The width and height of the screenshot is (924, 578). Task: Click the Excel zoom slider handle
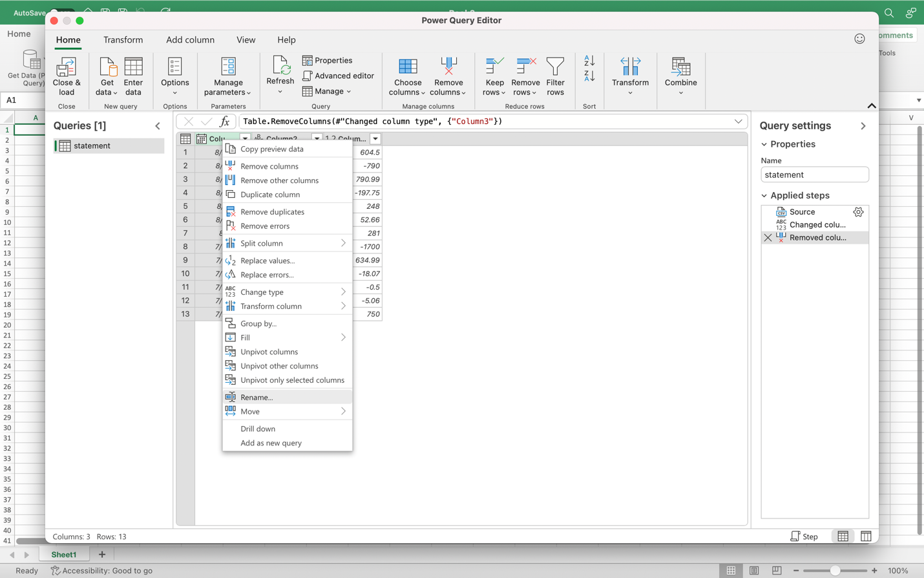(x=835, y=571)
